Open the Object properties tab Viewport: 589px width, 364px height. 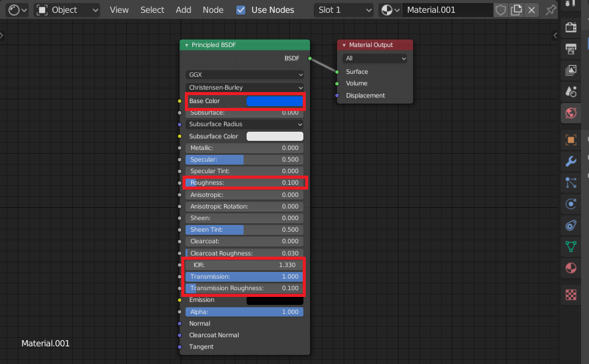tap(571, 140)
